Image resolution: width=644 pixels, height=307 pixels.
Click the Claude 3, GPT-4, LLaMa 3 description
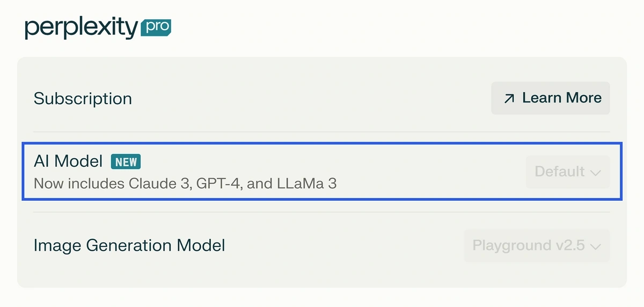185,184
